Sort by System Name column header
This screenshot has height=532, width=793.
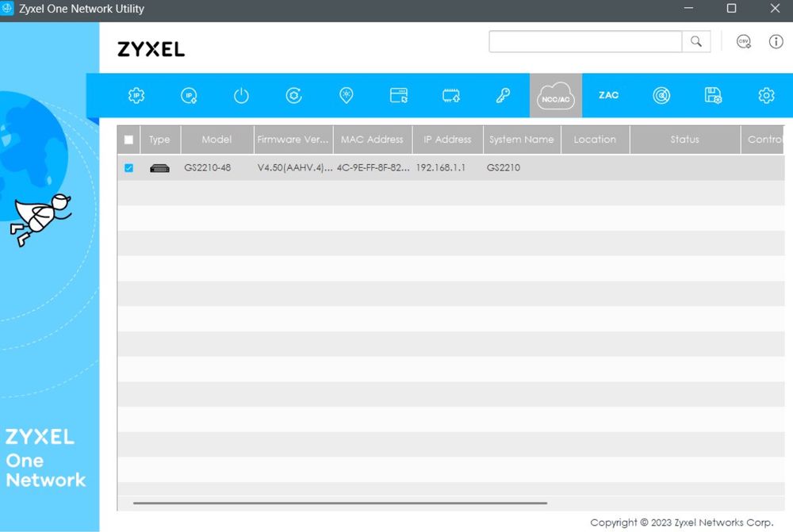(x=522, y=140)
